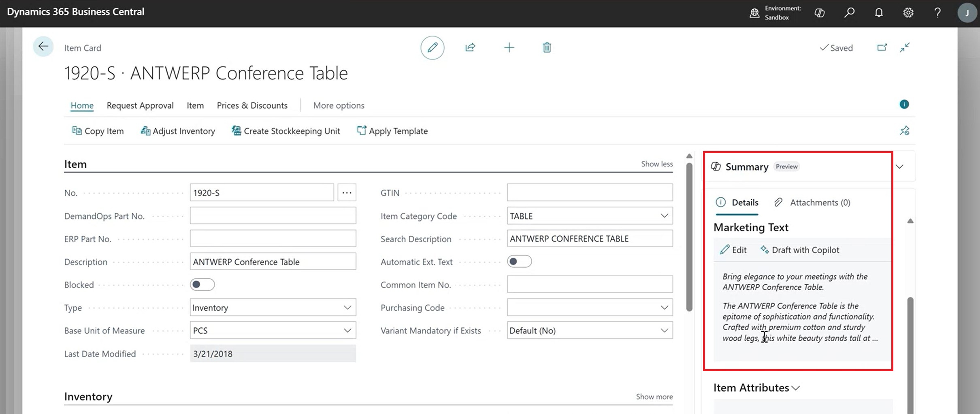Screen dimensions: 980x414
Task: Open the Base Unit of Measure dropdown
Action: (347, 331)
